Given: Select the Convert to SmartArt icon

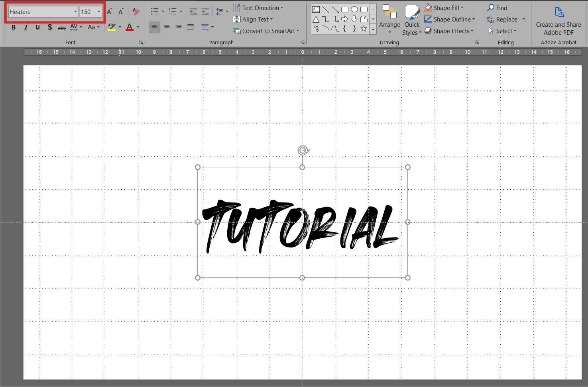Looking at the screenshot, I should pos(266,31).
